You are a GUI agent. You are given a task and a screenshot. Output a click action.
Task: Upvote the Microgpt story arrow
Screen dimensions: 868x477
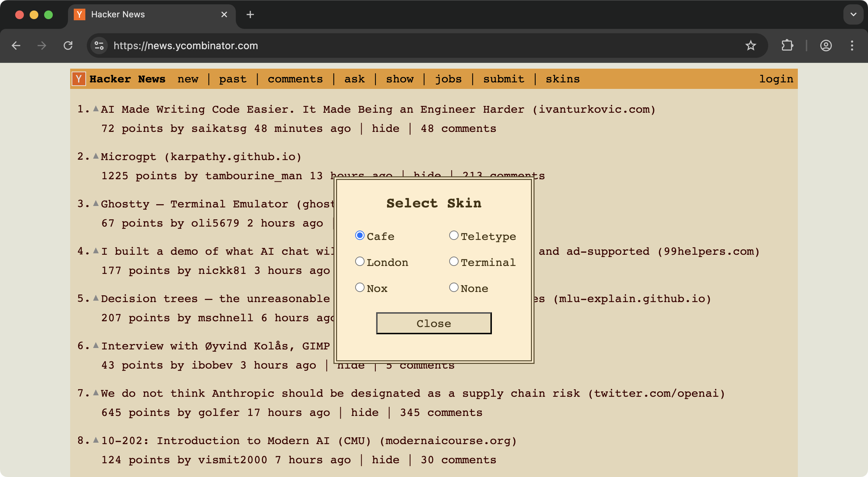[x=96, y=156]
